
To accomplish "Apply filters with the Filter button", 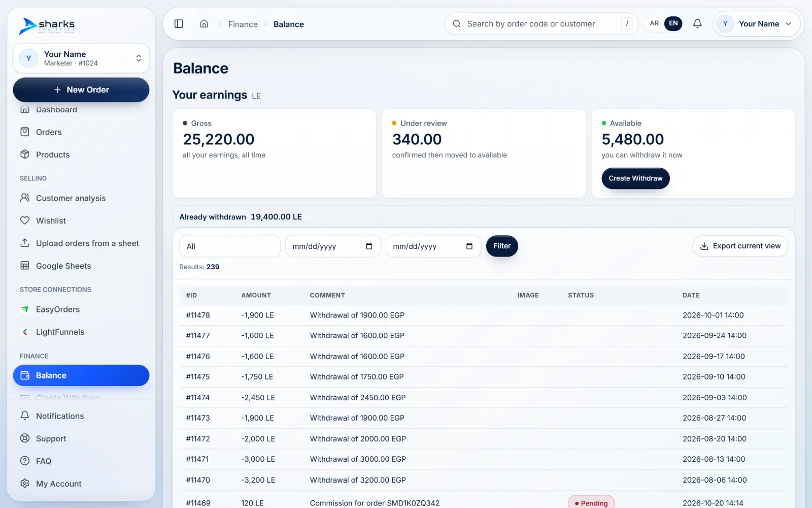I will (502, 246).
